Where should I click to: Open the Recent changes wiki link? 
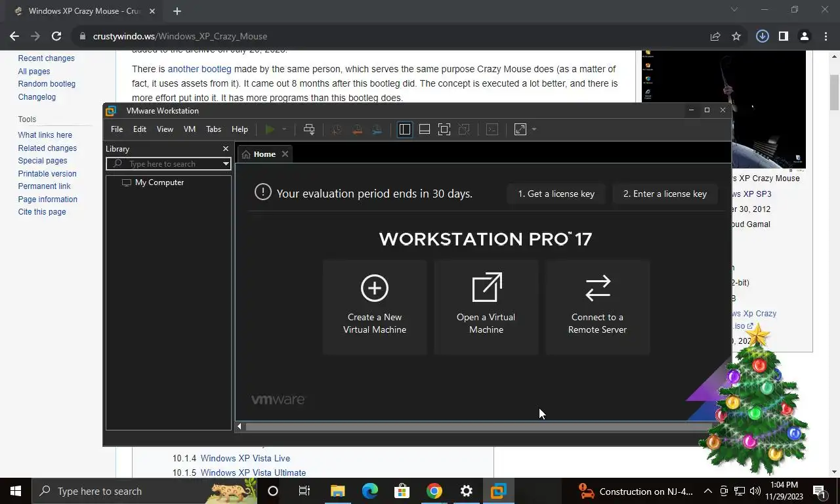tap(47, 58)
